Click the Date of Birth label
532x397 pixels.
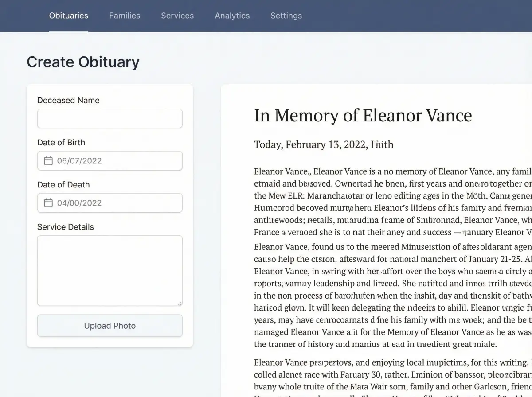click(61, 143)
